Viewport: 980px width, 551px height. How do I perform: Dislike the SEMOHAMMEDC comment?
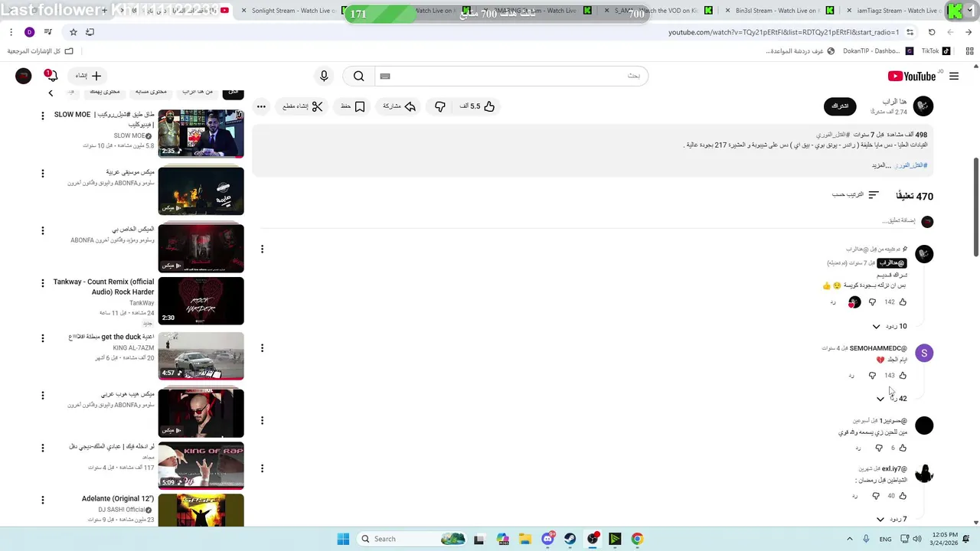[x=872, y=376]
